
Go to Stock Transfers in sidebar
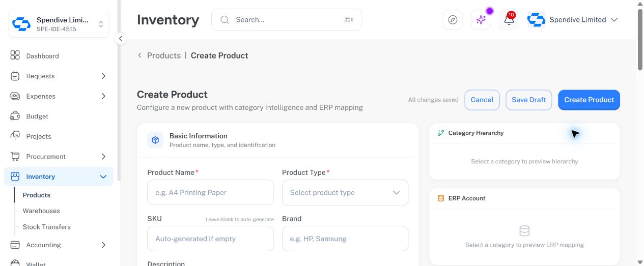(x=47, y=227)
